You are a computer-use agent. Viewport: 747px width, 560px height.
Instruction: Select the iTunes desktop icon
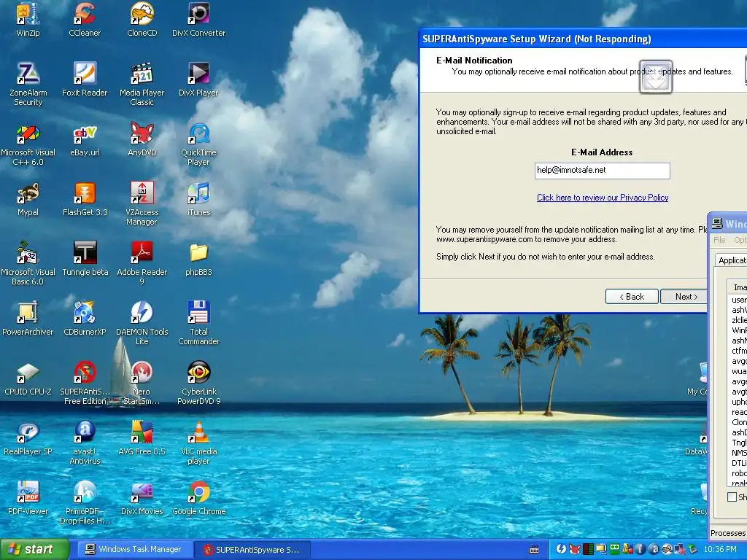198,200
